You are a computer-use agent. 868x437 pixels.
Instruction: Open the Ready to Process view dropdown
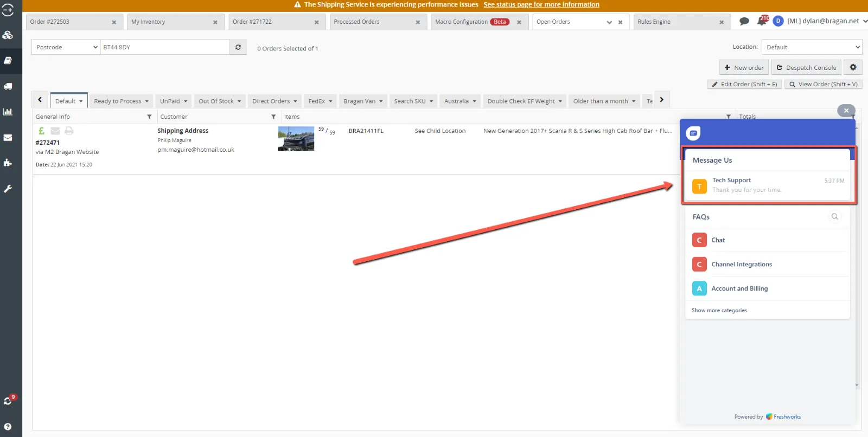(x=146, y=101)
